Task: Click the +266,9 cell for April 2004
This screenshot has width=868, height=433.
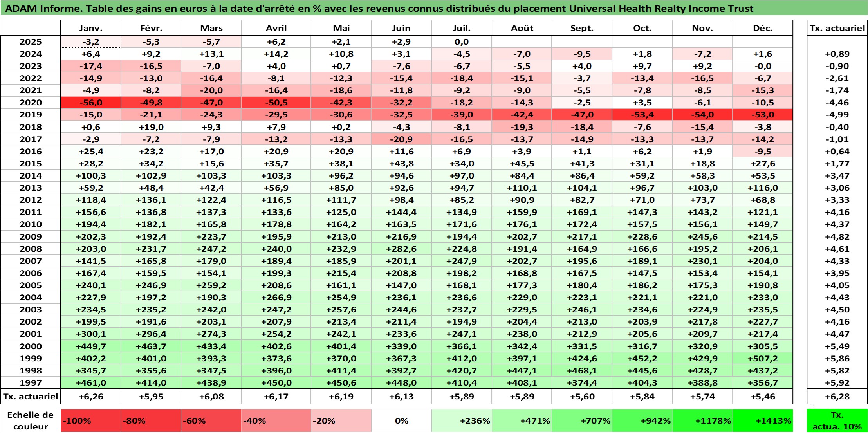Action: 276,298
